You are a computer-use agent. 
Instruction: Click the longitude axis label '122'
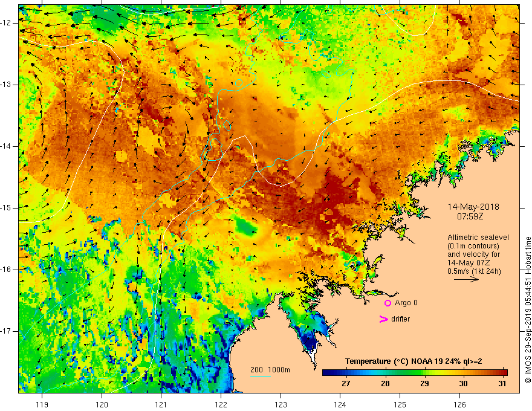(x=221, y=404)
